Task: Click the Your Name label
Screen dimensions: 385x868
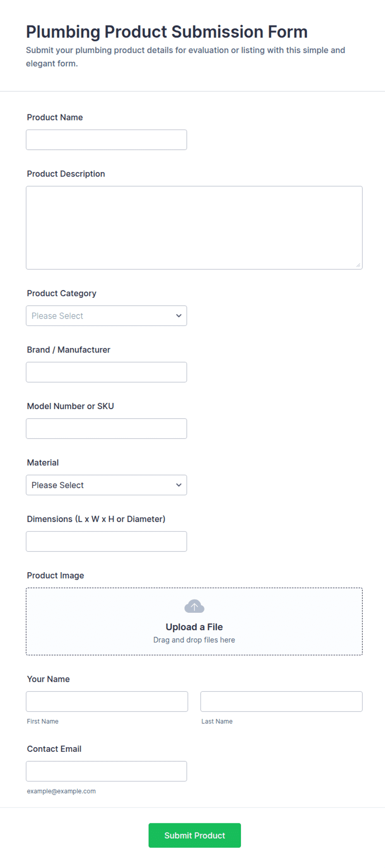Action: [x=48, y=679]
